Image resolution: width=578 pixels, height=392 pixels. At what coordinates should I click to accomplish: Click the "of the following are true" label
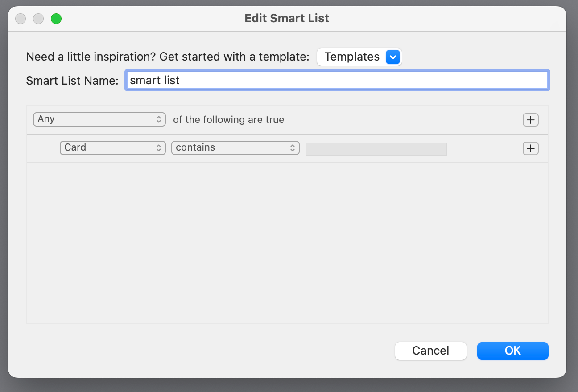[x=228, y=120]
